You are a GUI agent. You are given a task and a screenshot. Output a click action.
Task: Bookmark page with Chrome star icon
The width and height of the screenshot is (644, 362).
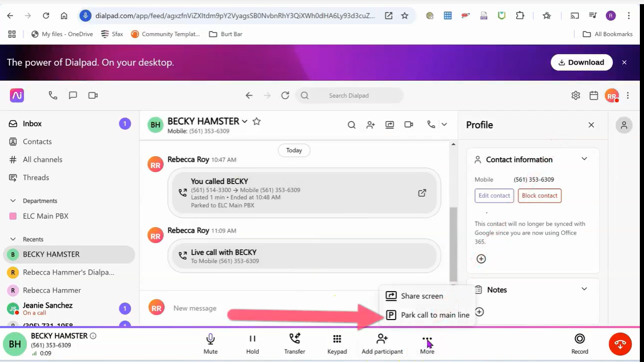[405, 16]
